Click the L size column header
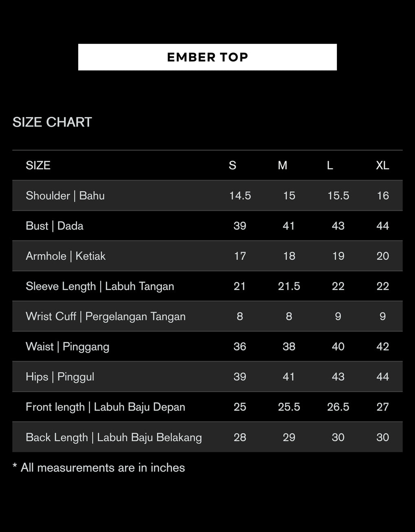 (x=330, y=165)
